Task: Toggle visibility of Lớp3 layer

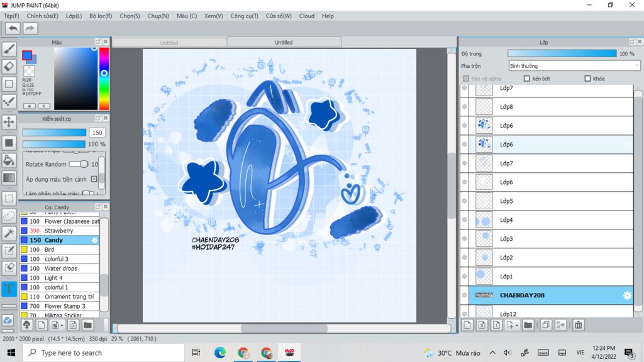Action: tap(465, 239)
